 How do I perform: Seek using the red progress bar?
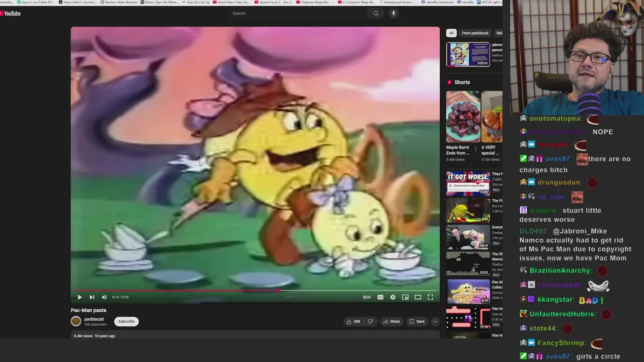(255, 291)
